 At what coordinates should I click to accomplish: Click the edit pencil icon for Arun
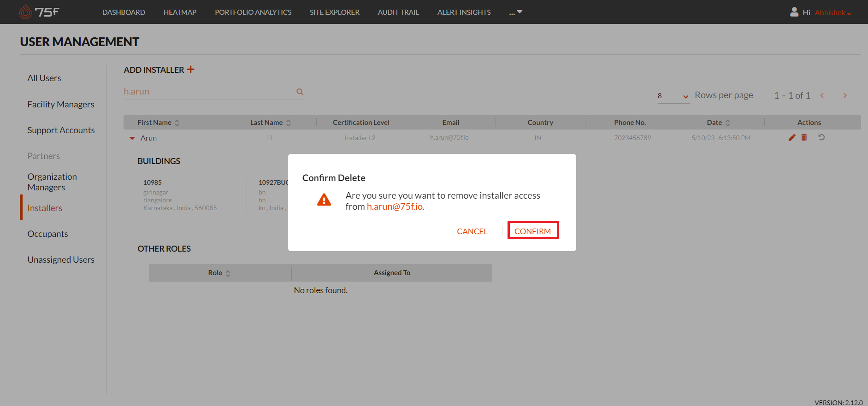click(792, 137)
